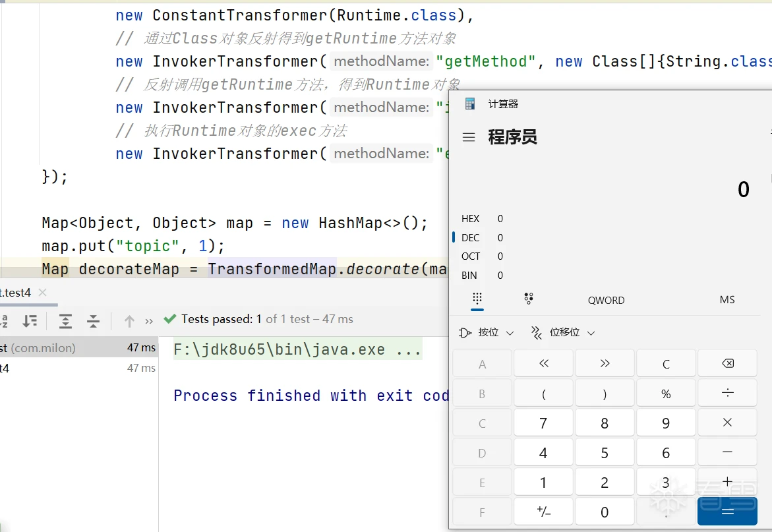The height and width of the screenshot is (532, 772).
Task: Click the multiply operator key
Action: point(727,423)
